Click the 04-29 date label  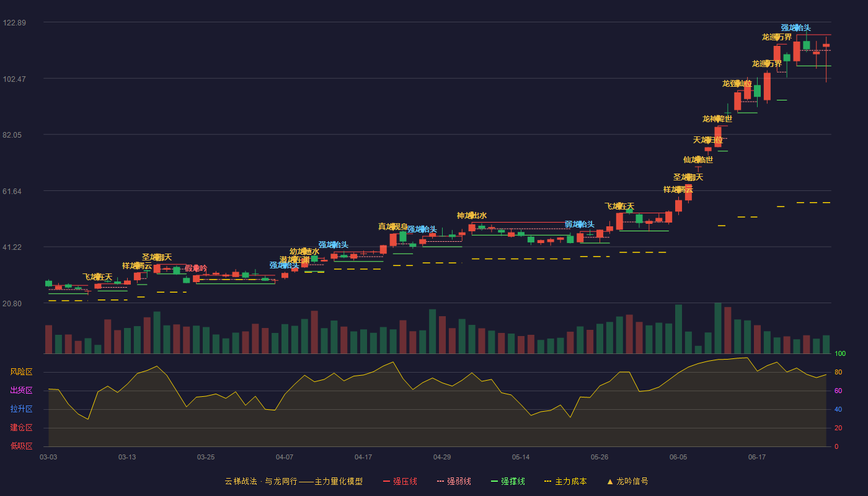[x=442, y=457]
